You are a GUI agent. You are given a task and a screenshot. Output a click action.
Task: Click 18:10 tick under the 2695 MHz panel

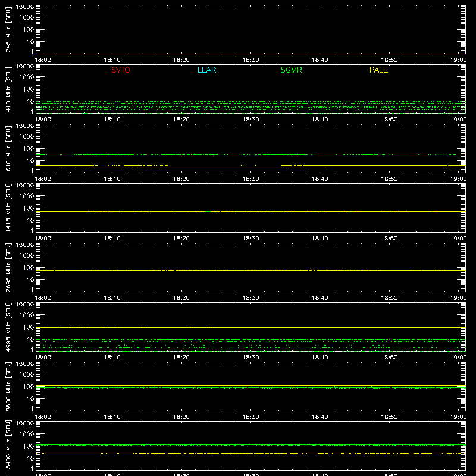112,298
